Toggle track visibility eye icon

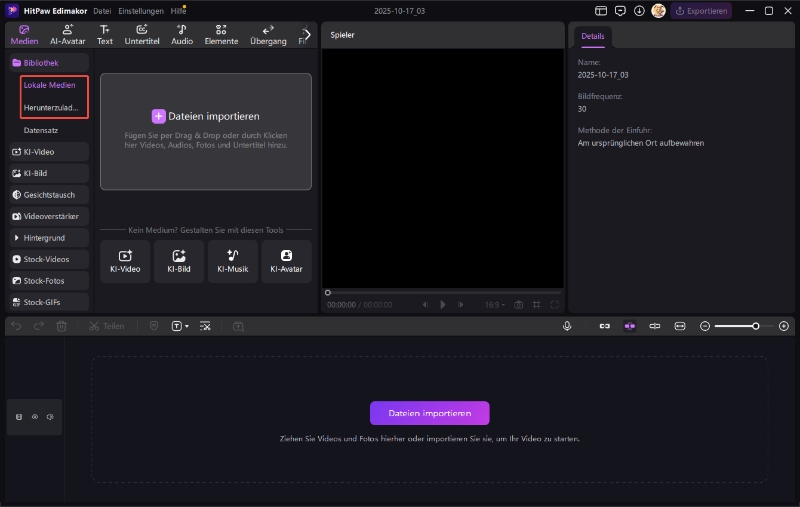[35, 416]
